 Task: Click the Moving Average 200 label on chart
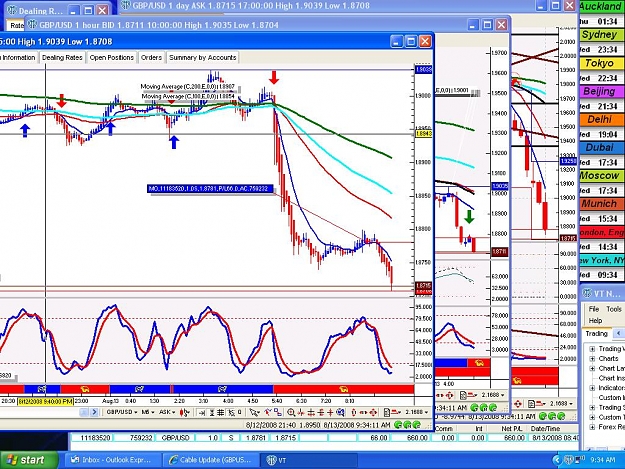(188, 86)
